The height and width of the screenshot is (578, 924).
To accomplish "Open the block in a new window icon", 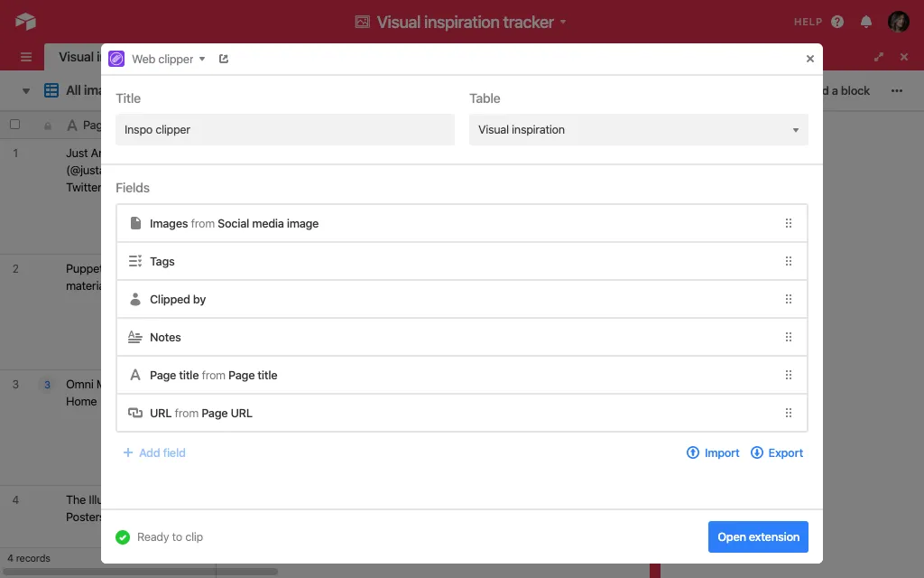I will tap(224, 59).
